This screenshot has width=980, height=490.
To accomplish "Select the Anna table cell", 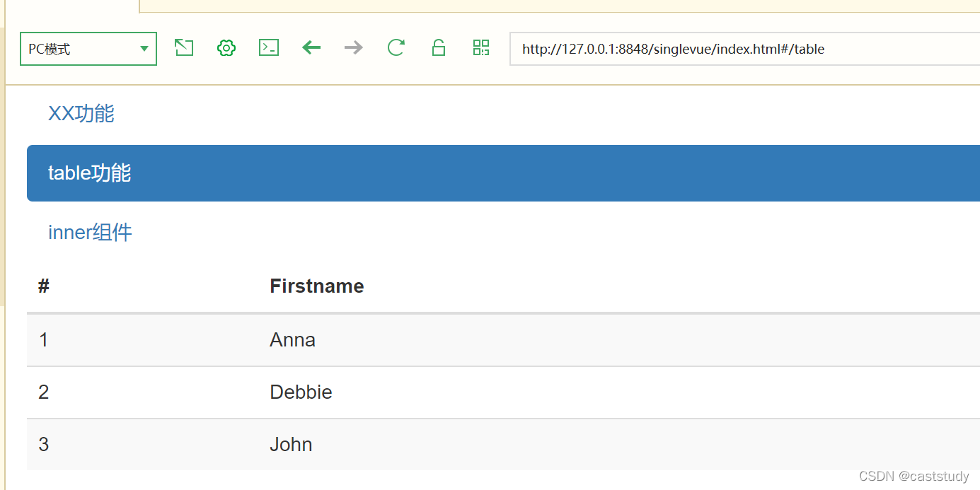I will pyautogui.click(x=292, y=339).
